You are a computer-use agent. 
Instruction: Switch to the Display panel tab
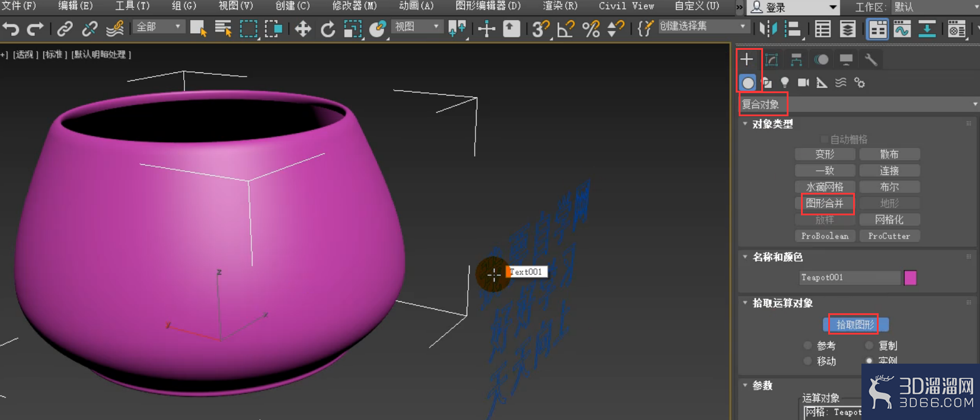846,59
